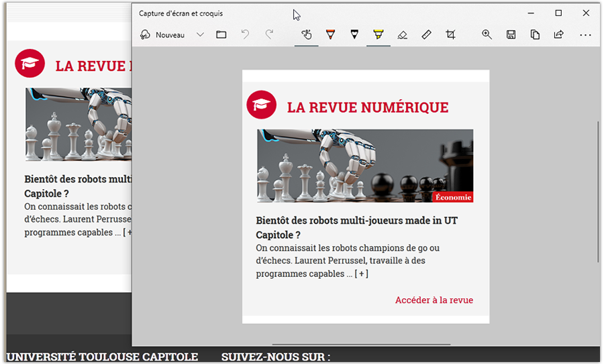Click the 'Accéder à la revue' link
Screen dimensions: 604x364
pyautogui.click(x=434, y=300)
